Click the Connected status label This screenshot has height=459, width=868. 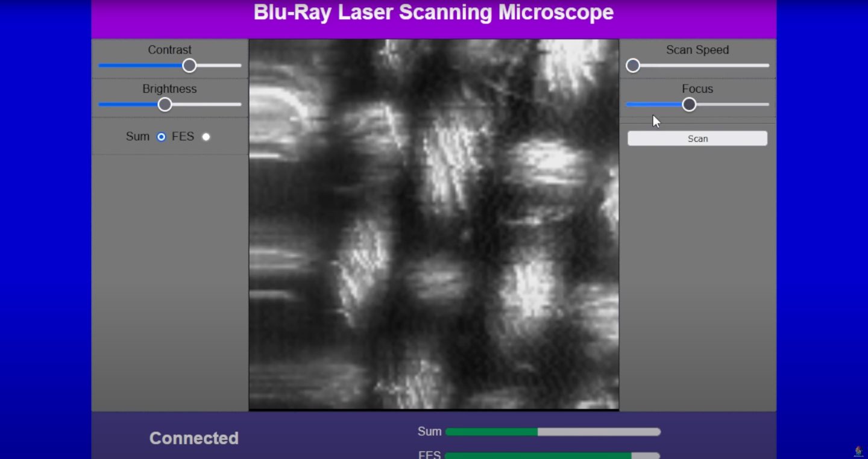click(x=193, y=438)
